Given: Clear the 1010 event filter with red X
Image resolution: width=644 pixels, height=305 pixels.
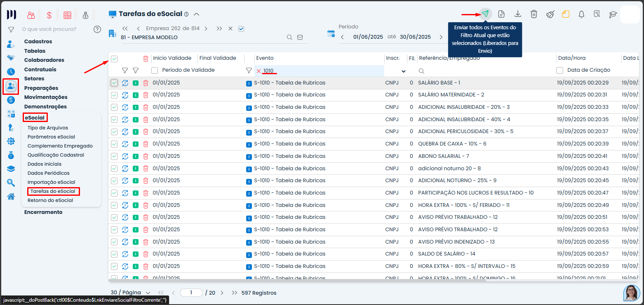Looking at the screenshot, I should [x=259, y=71].
